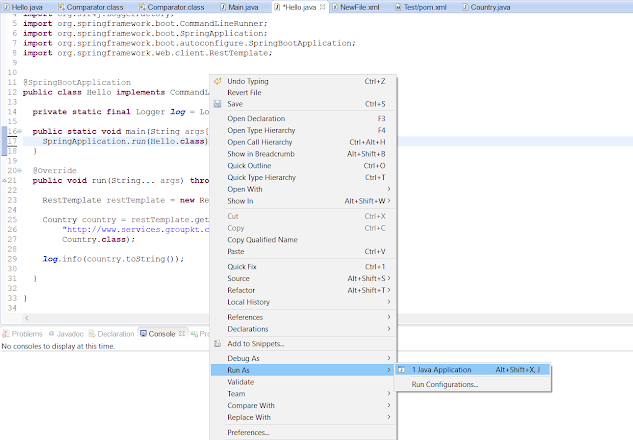Screen dimensions: 633x440
Task: Open the Declaration view tab
Action: coord(111,334)
